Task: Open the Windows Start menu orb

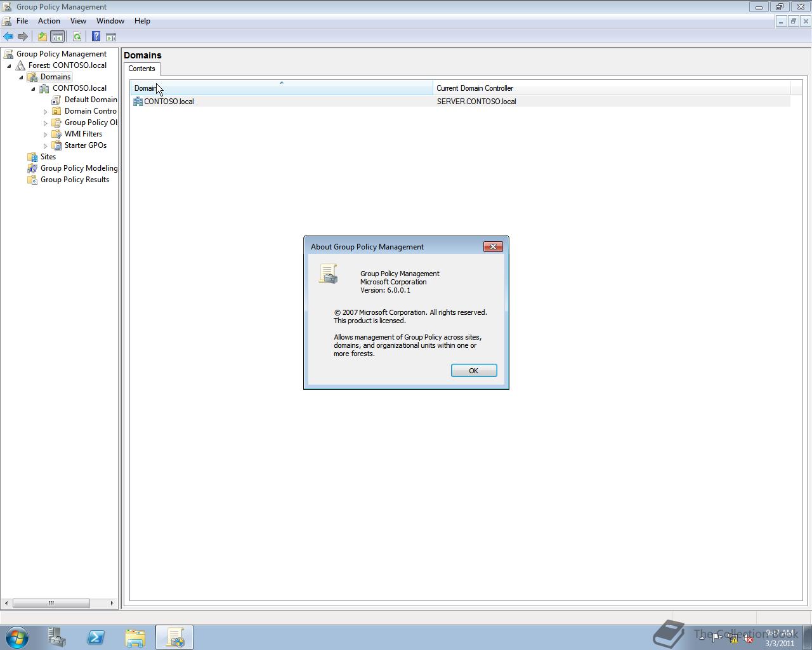Action: point(17,637)
